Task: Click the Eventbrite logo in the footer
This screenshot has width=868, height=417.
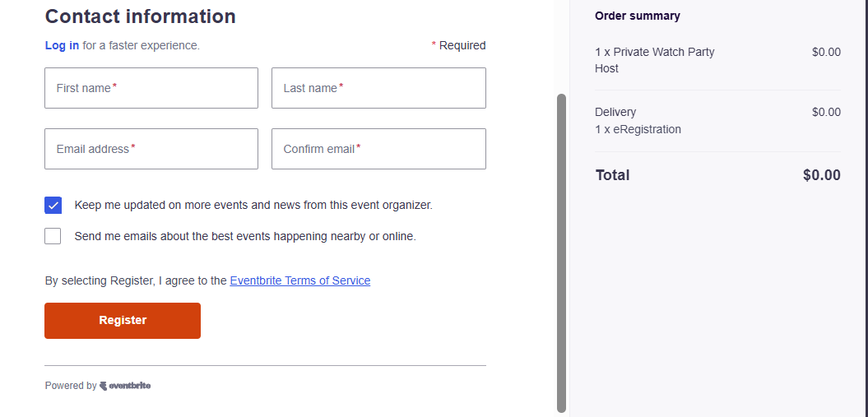Action: coord(125,386)
